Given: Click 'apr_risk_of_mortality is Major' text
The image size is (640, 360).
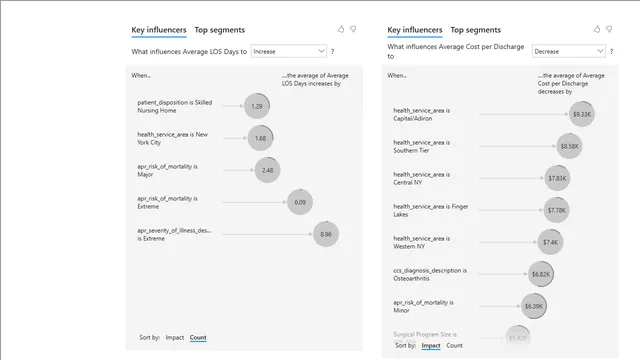Looking at the screenshot, I should point(167,170).
